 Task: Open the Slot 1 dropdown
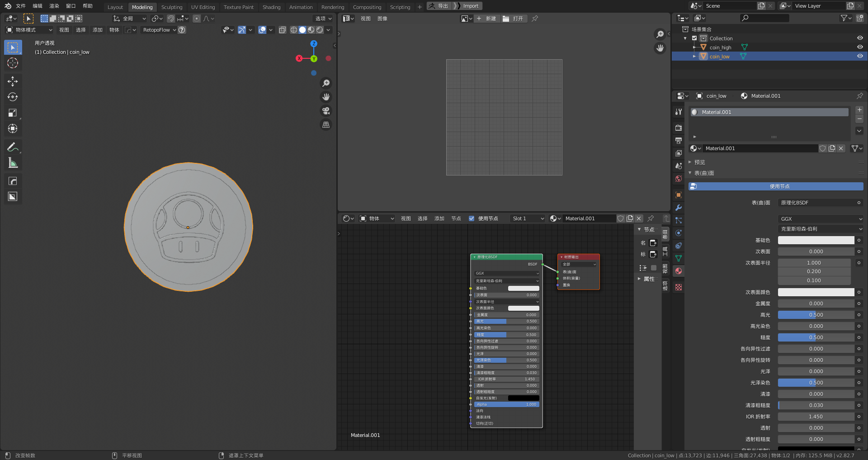point(528,218)
